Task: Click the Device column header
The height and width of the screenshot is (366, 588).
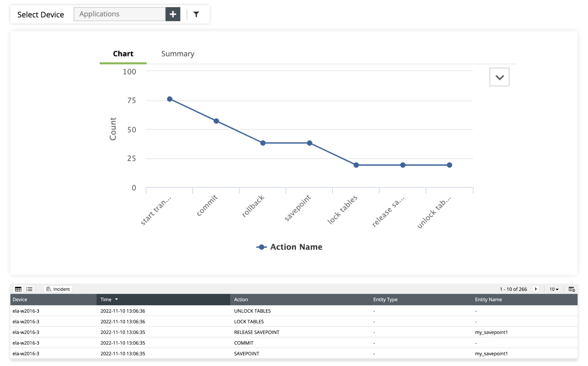Action: tap(20, 300)
